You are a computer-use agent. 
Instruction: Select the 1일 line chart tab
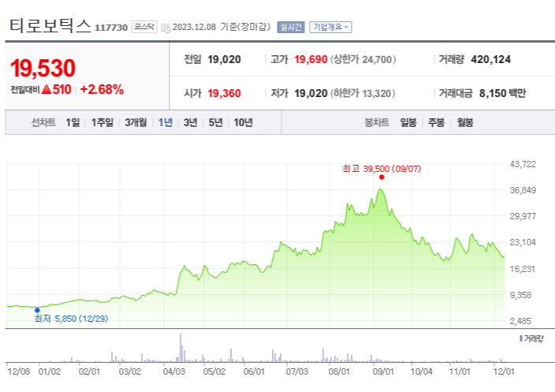(x=73, y=122)
